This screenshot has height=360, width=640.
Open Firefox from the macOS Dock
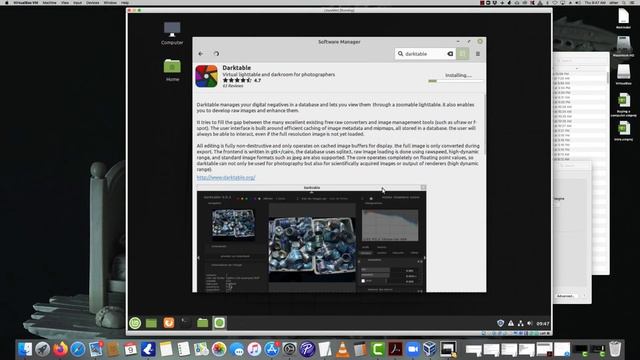[60, 349]
